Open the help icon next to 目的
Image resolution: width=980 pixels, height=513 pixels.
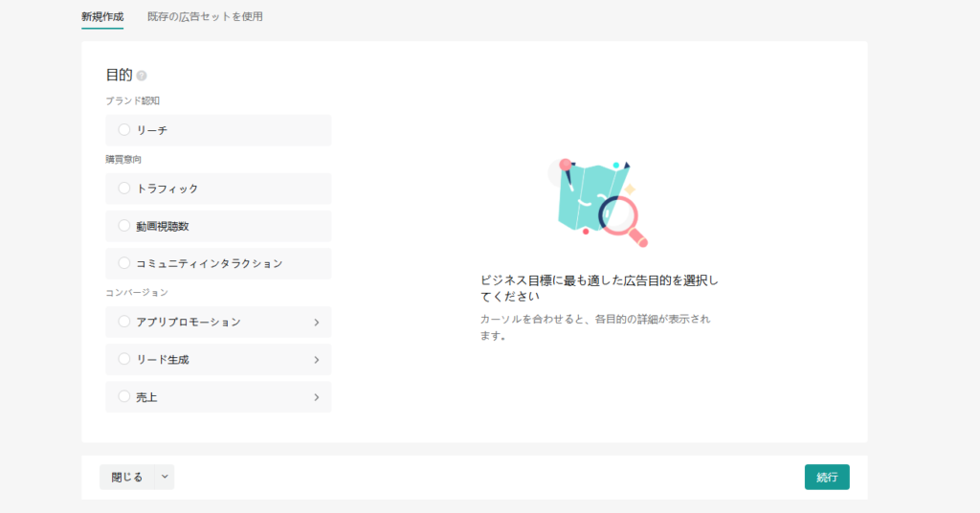pyautogui.click(x=142, y=76)
